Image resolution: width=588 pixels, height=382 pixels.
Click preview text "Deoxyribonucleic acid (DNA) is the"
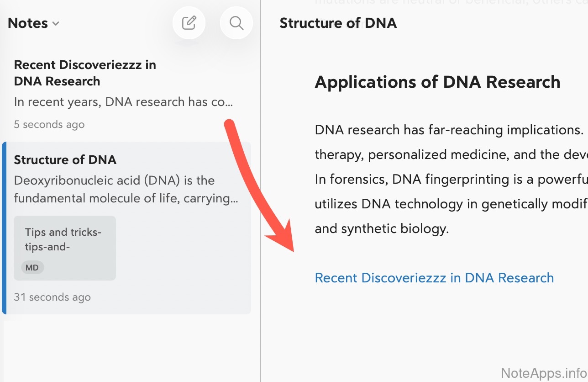114,180
